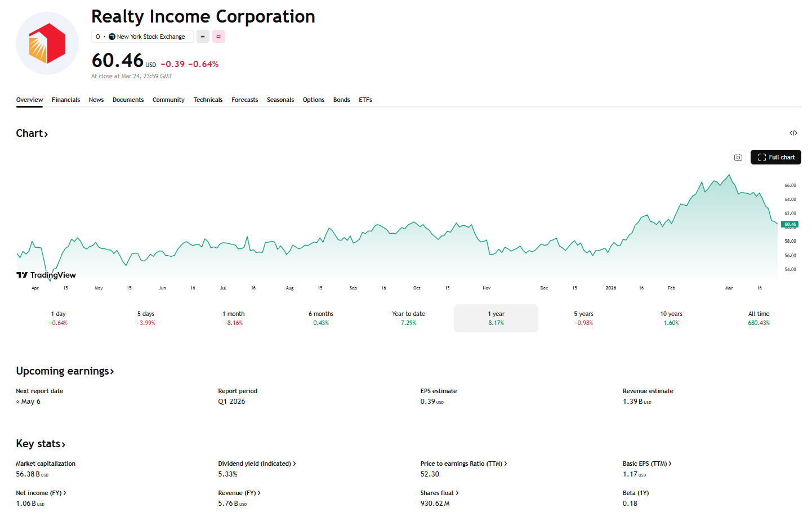Go to the Documents tab
This screenshot has width=812, height=521.
click(128, 100)
